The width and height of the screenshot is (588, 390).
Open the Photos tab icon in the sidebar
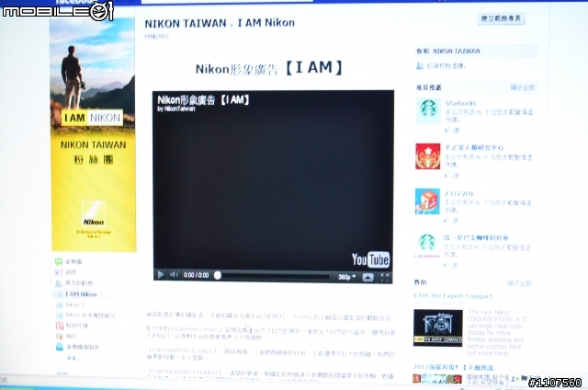coord(59,336)
